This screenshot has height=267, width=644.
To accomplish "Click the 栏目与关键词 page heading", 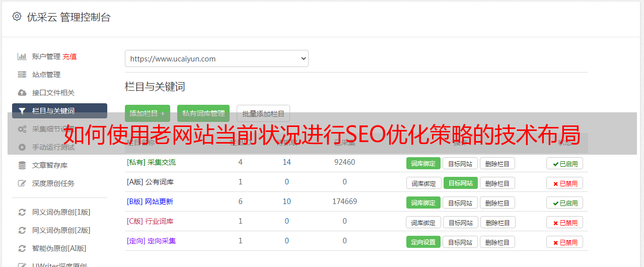I will [155, 87].
